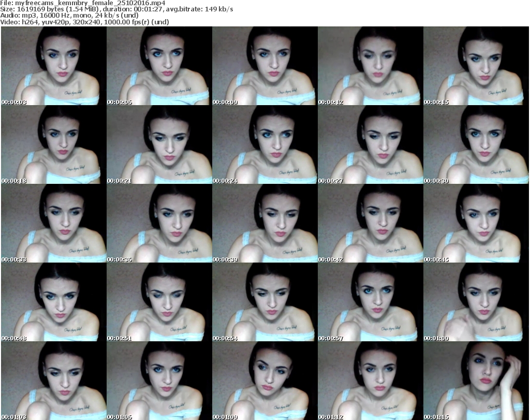
Task: Open the thumbnail stamped 00:00:48
Action: (x=54, y=302)
